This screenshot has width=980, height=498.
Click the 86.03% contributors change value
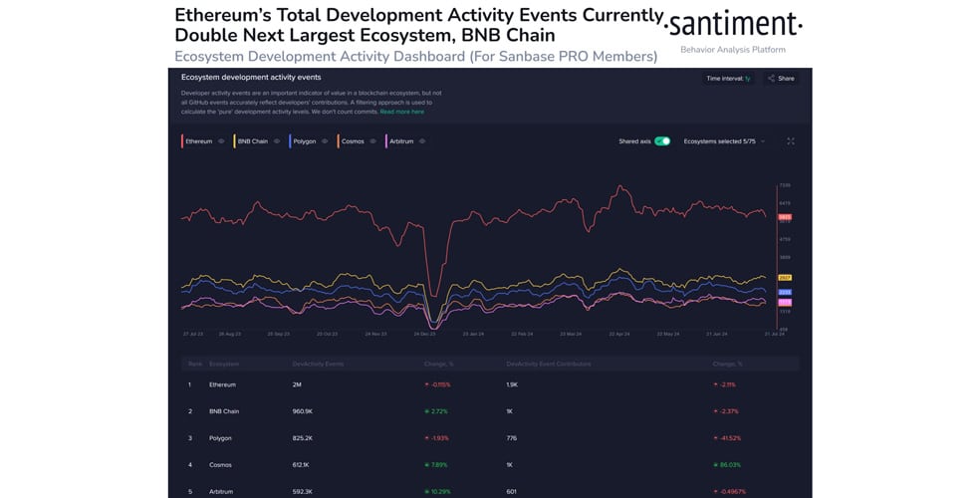(727, 465)
